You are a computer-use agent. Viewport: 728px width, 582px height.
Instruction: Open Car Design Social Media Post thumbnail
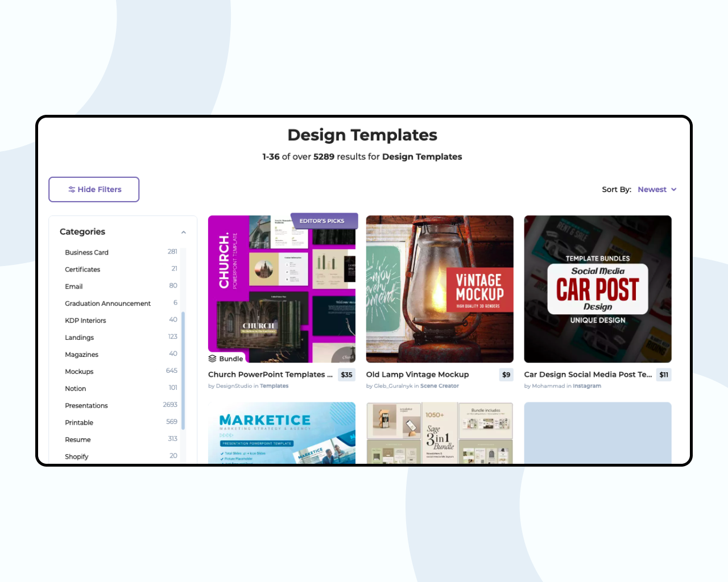(x=598, y=289)
